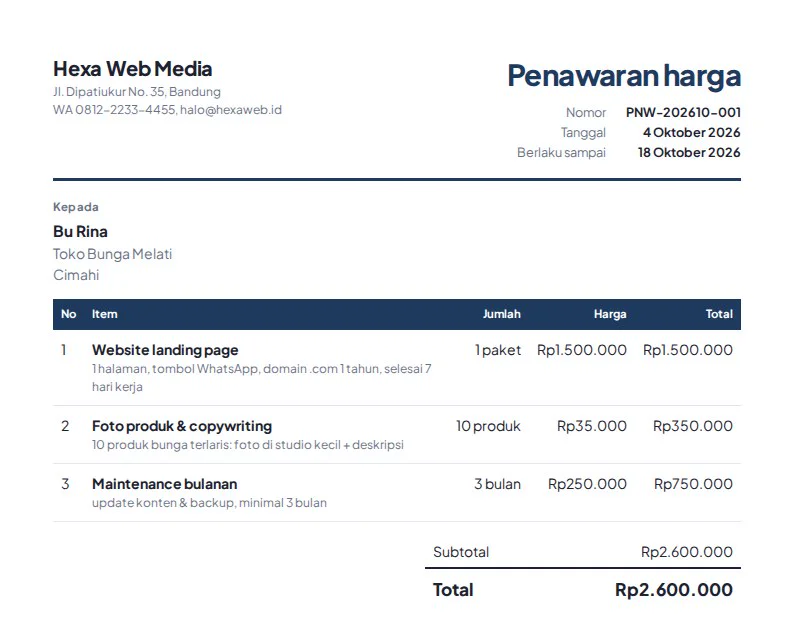
Task: Click the Total column header
Action: tap(719, 314)
